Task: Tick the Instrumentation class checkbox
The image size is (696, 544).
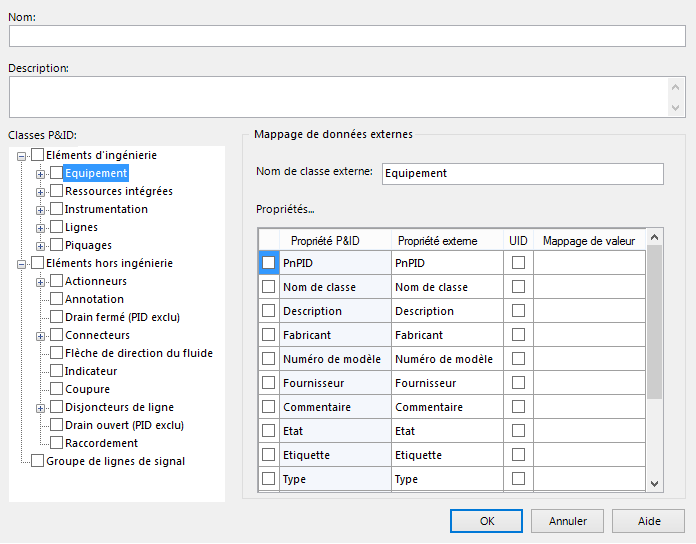Action: (x=56, y=209)
